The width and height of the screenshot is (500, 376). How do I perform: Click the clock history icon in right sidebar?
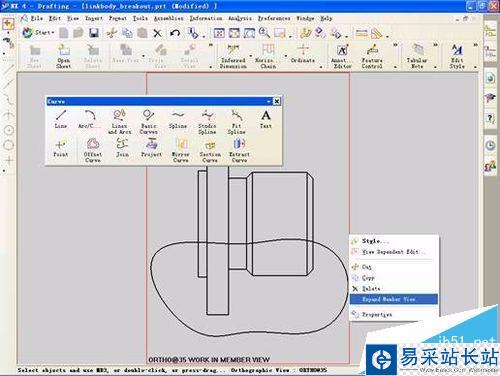[490, 146]
